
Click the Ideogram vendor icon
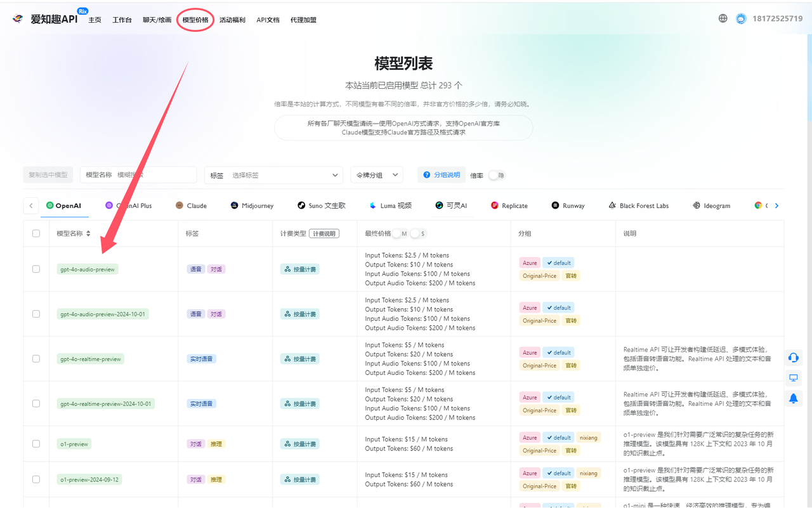pos(697,205)
